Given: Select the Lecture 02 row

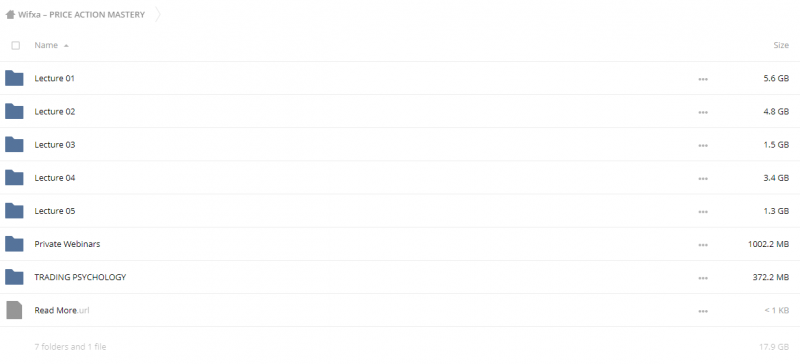Looking at the screenshot, I should coord(400,111).
